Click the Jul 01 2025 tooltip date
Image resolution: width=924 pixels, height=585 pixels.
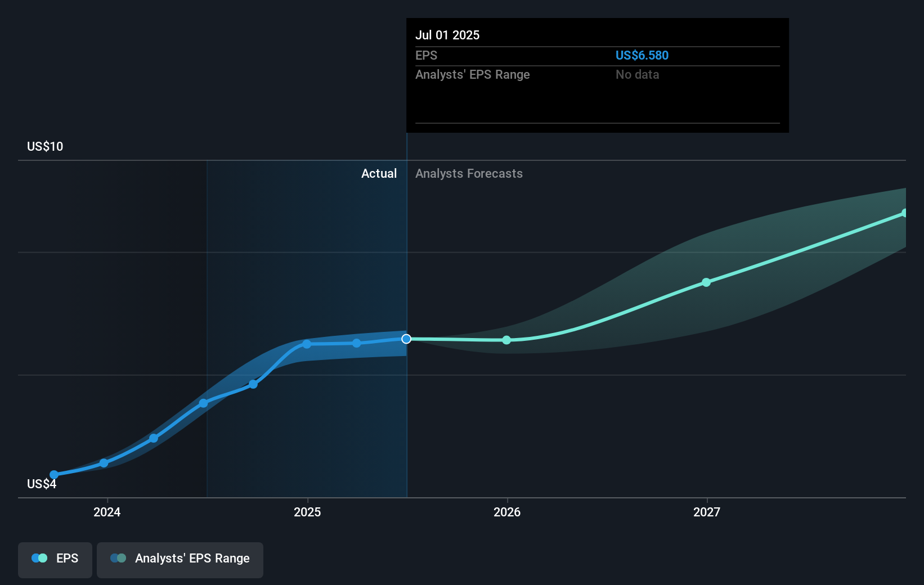447,35
